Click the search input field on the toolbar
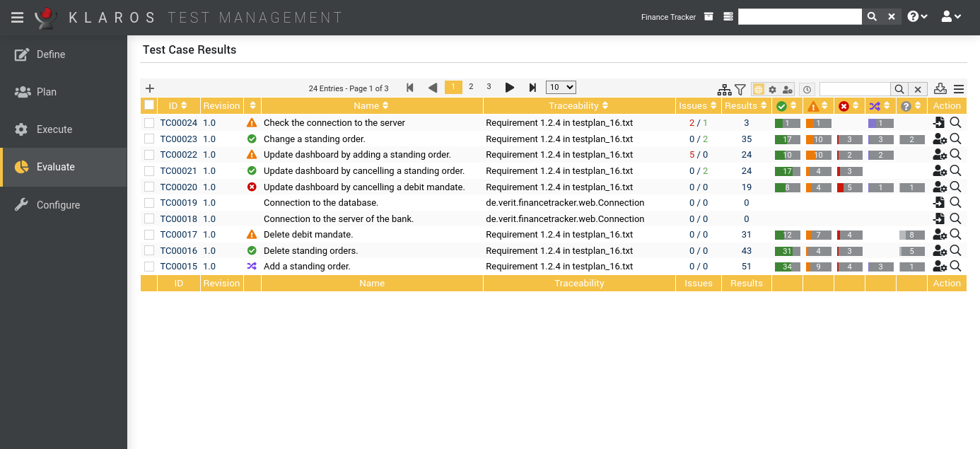 coord(855,89)
